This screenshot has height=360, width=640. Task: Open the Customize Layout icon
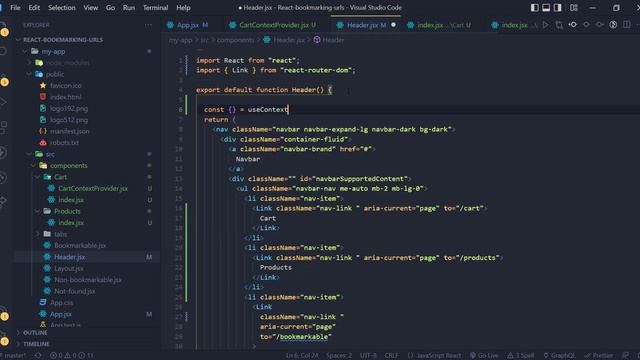pyautogui.click(x=574, y=8)
